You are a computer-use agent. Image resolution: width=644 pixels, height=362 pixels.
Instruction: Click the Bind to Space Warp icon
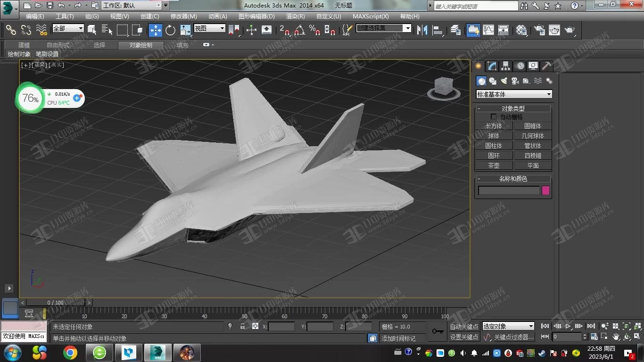pos(41,30)
